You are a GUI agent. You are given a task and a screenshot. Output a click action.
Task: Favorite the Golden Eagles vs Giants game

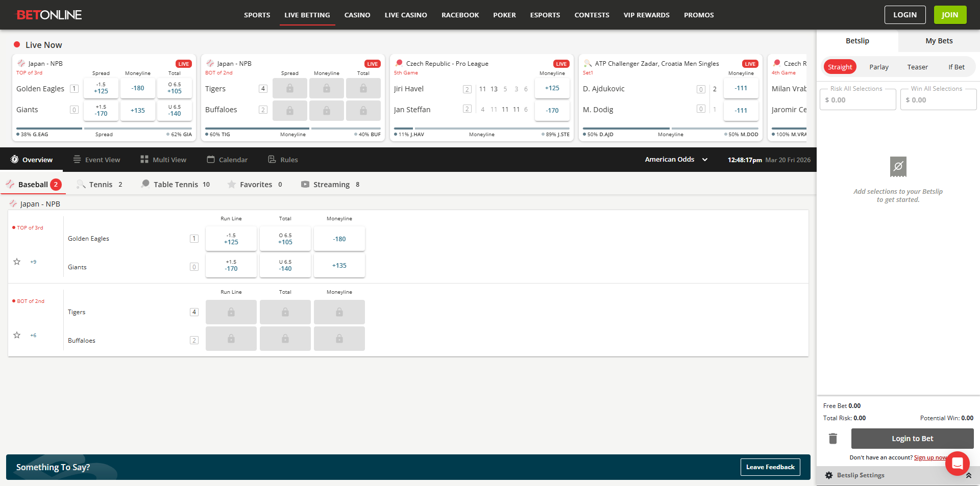pyautogui.click(x=17, y=262)
